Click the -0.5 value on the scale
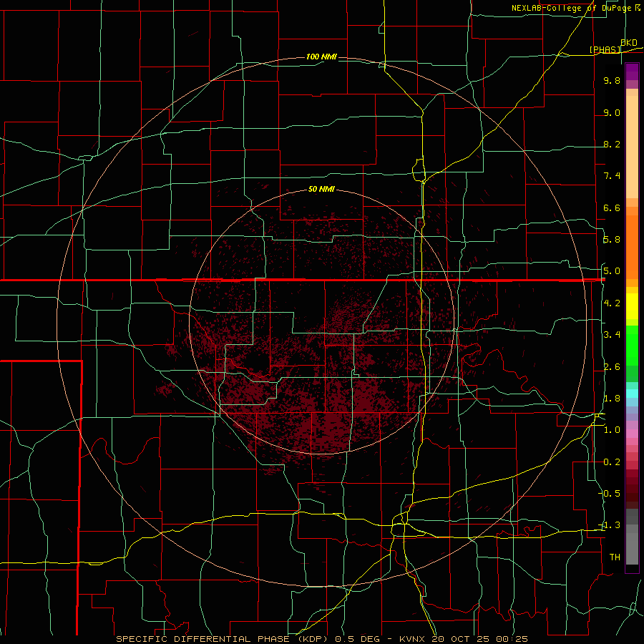644x644 pixels. point(610,493)
